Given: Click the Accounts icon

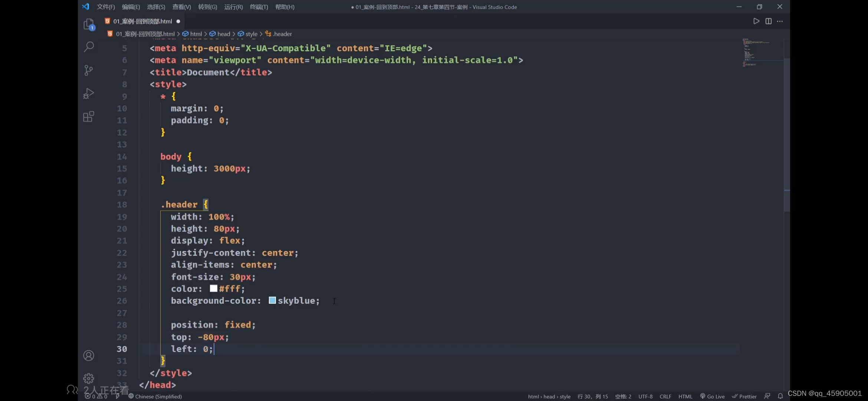Looking at the screenshot, I should [x=89, y=355].
